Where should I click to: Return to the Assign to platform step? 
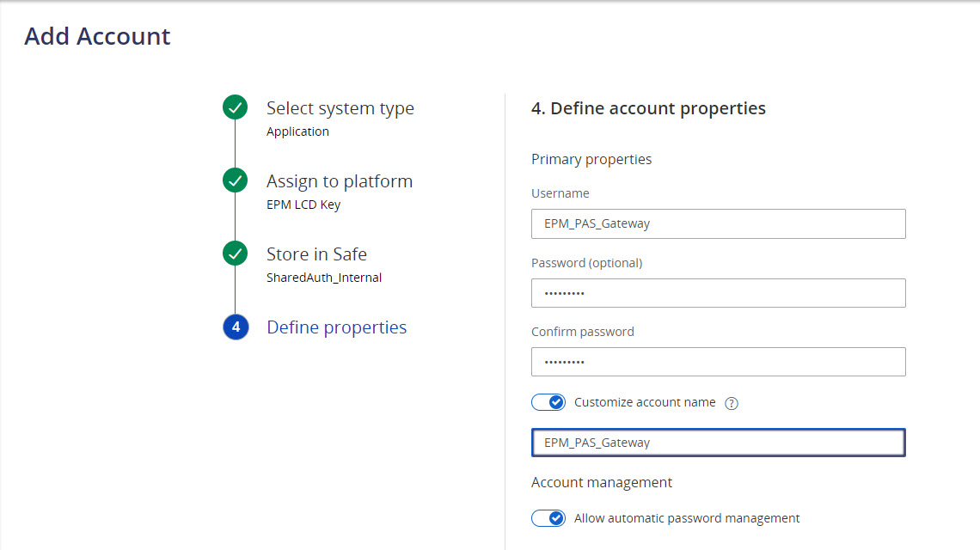(x=339, y=180)
